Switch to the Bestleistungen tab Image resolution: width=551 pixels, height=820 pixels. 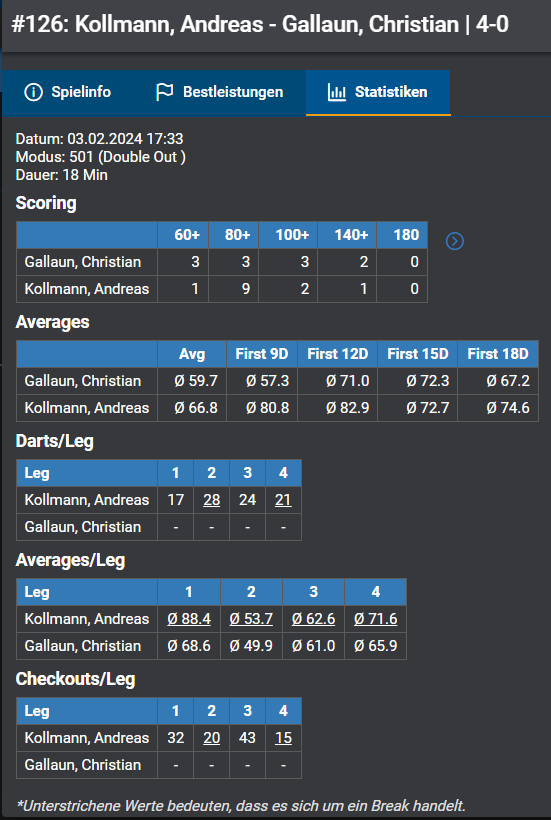(x=220, y=93)
